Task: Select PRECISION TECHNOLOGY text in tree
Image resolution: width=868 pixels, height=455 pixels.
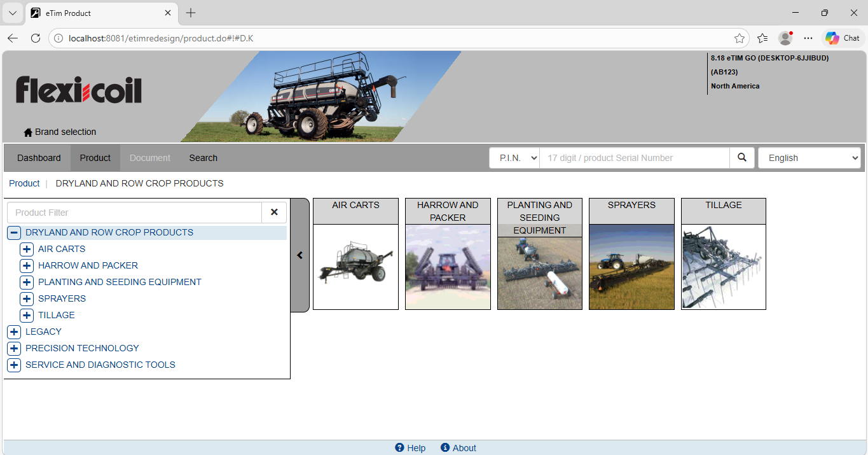Action: click(82, 348)
